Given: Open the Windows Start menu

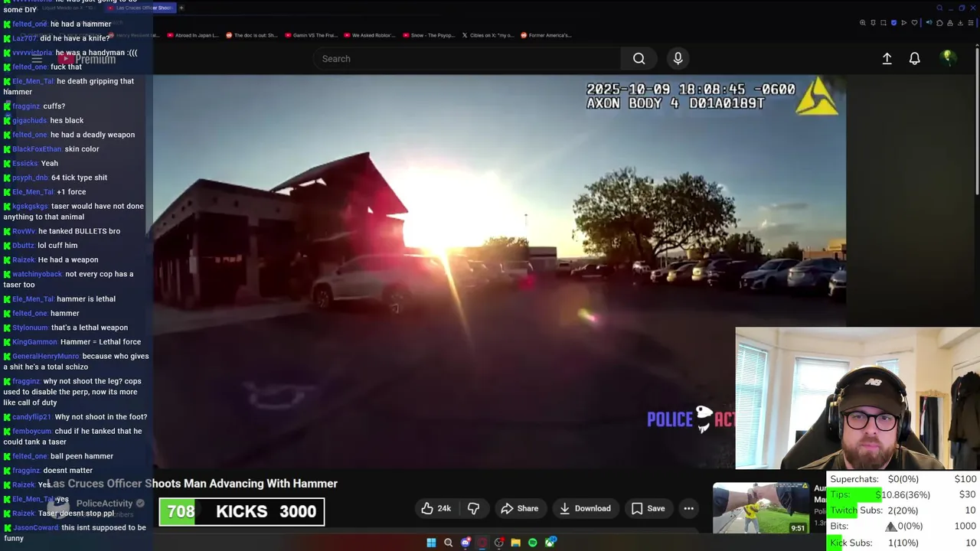Looking at the screenshot, I should tap(431, 543).
